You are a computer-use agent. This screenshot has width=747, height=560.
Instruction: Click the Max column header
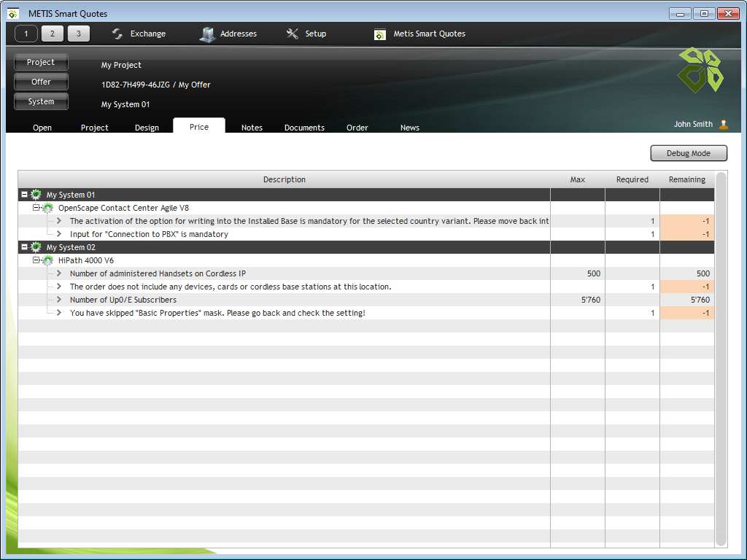pyautogui.click(x=578, y=179)
